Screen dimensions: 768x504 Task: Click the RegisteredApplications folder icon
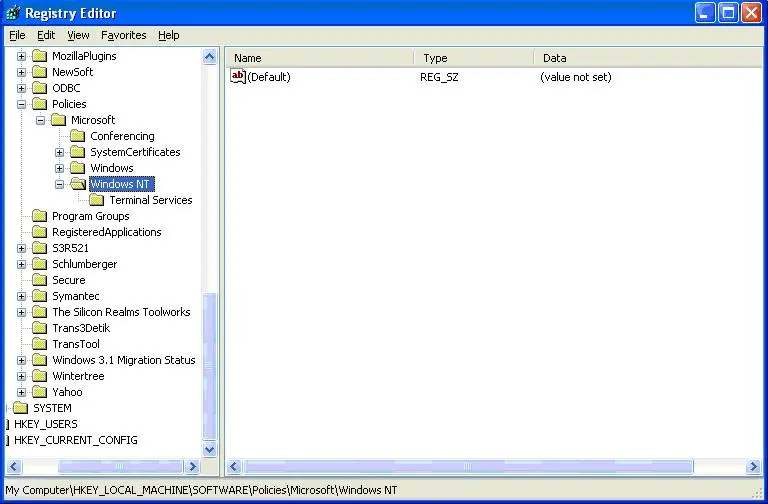[x=40, y=232]
